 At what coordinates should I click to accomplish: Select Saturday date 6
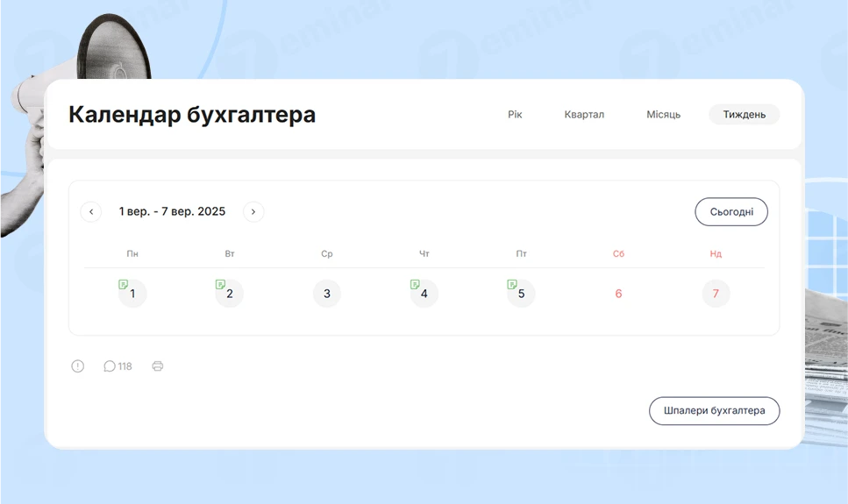coord(619,294)
